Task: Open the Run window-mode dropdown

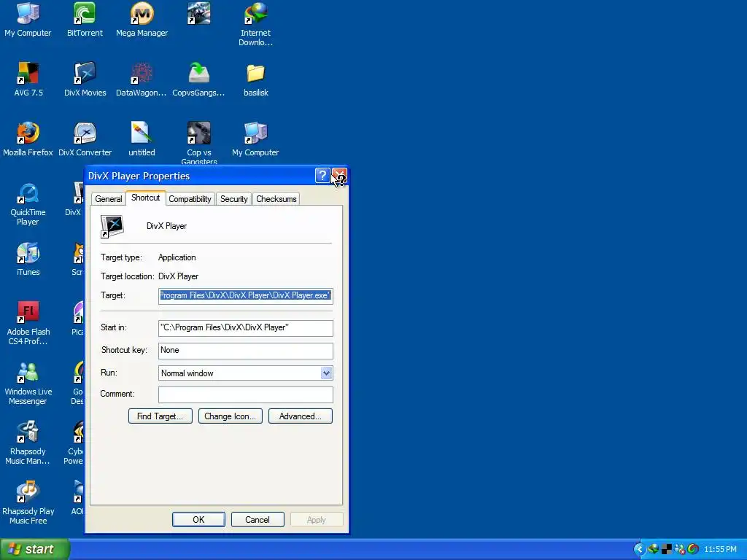Action: (326, 373)
